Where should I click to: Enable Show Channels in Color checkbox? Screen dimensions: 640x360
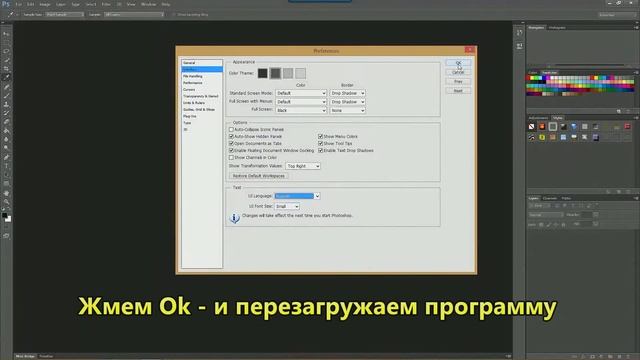(x=231, y=157)
